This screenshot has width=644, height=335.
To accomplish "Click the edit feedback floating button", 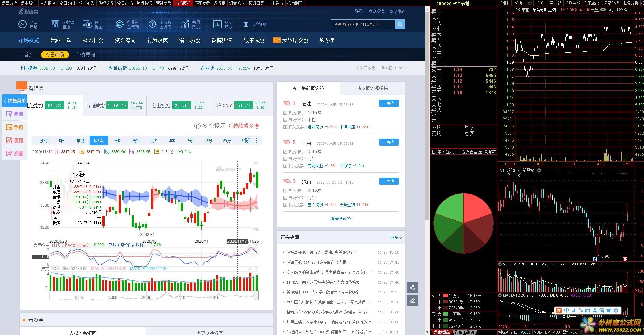I will (412, 301).
